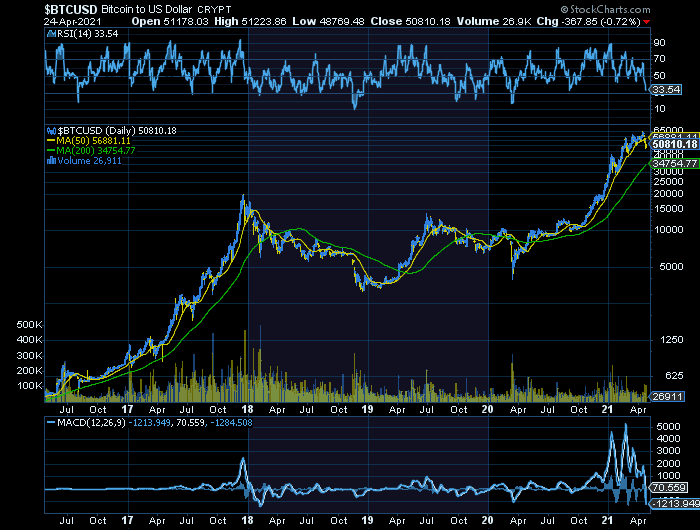Click the 26911 volume tag on axis

[x=667, y=396]
